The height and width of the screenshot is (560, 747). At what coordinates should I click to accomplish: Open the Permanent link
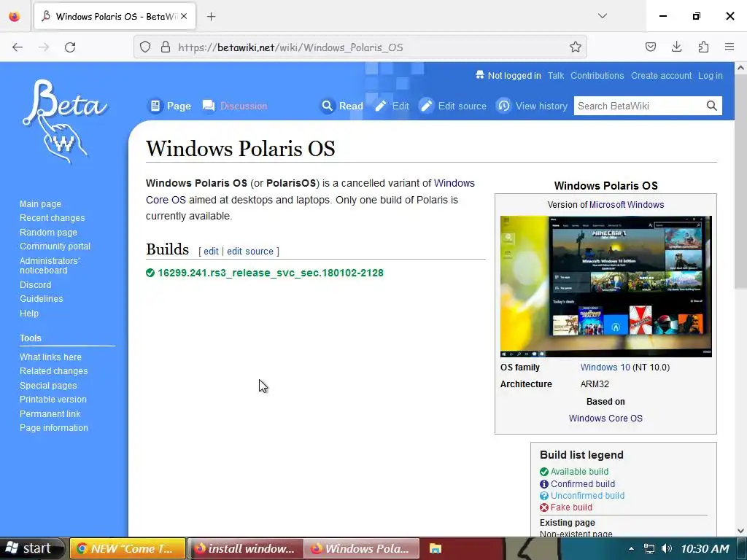tap(50, 414)
